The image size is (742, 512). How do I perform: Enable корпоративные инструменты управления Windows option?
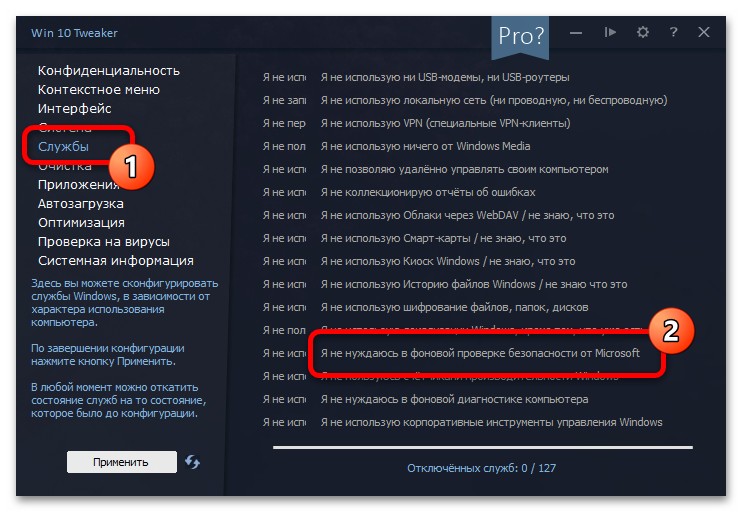491,422
